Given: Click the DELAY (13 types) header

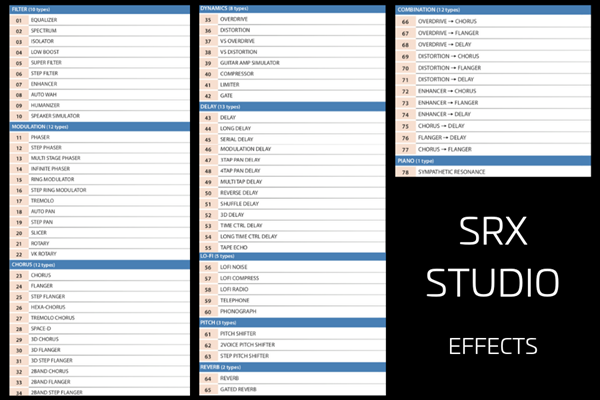Looking at the screenshot, I should pyautogui.click(x=292, y=107).
